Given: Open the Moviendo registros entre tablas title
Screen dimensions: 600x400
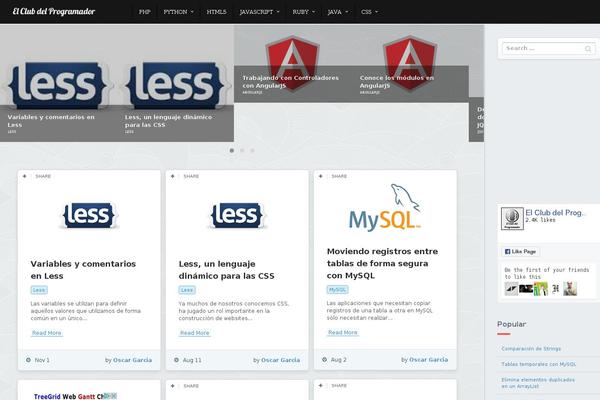Looking at the screenshot, I should (382, 263).
